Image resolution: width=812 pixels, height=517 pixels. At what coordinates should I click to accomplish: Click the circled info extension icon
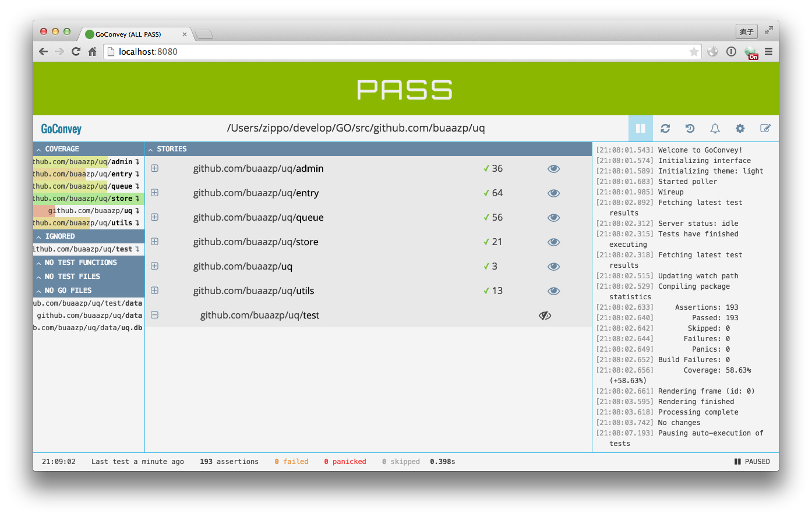(732, 52)
